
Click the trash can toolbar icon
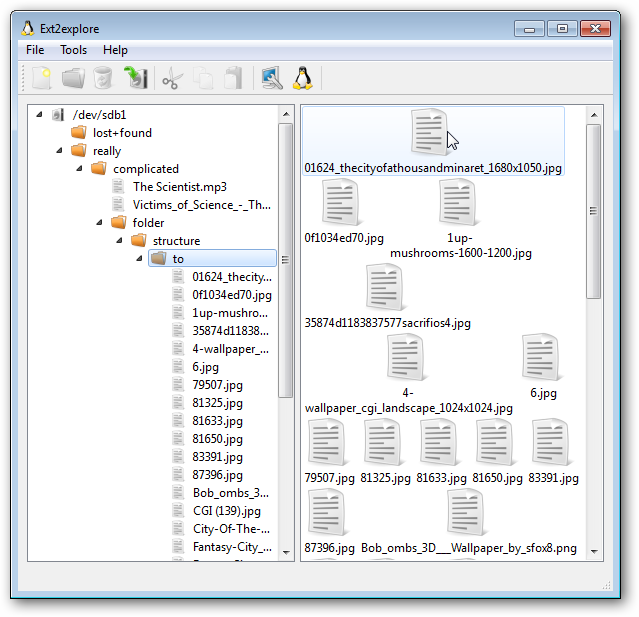pyautogui.click(x=103, y=78)
